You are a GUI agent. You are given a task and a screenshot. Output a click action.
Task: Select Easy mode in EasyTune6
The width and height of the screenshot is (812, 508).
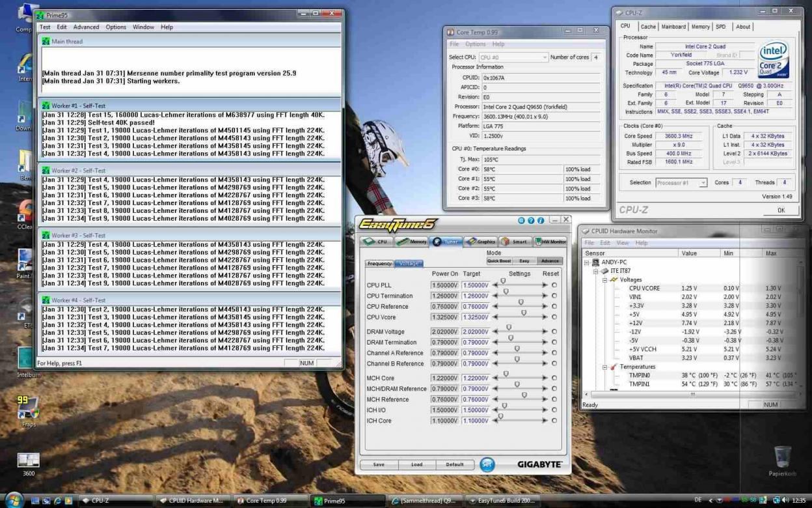(524, 261)
